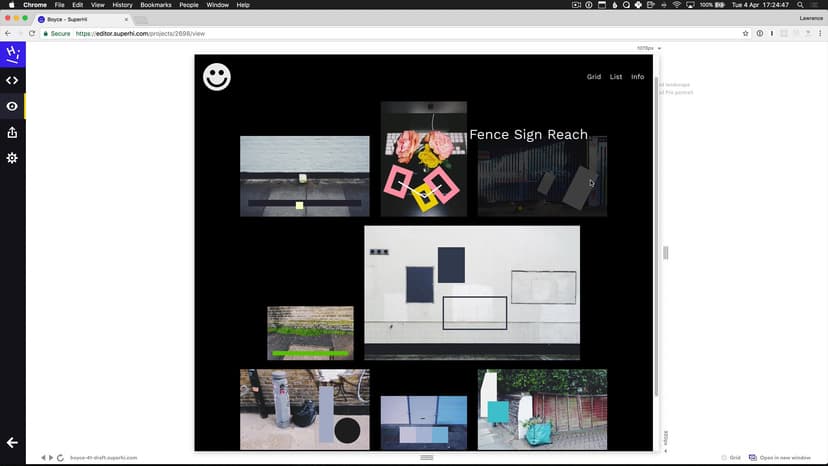The width and height of the screenshot is (828, 466).
Task: Open the share/export icon in sidebar
Action: pos(12,132)
